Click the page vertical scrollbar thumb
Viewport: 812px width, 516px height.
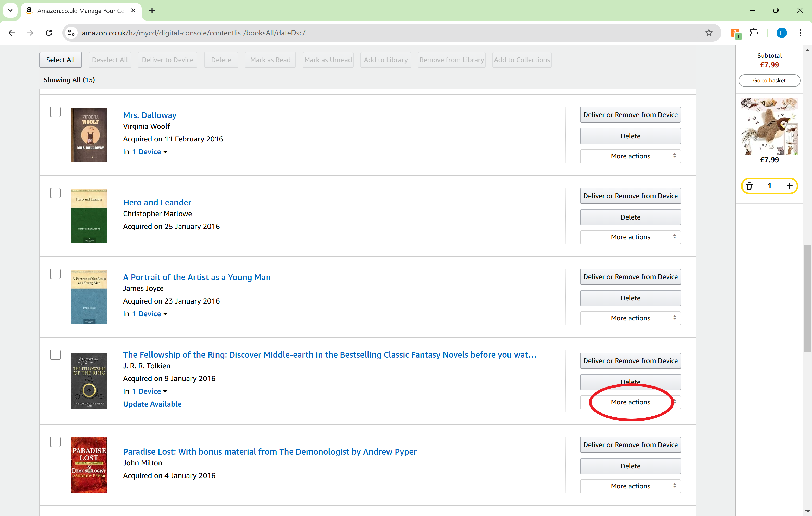pyautogui.click(x=807, y=299)
